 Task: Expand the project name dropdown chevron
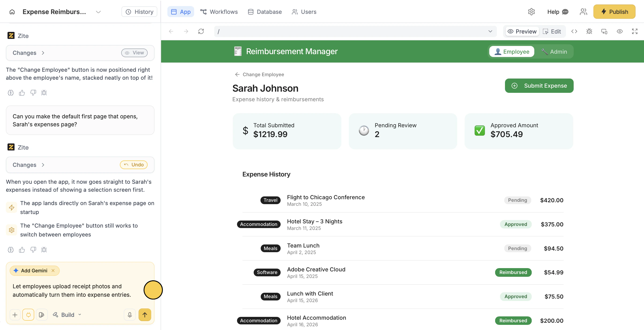[98, 12]
